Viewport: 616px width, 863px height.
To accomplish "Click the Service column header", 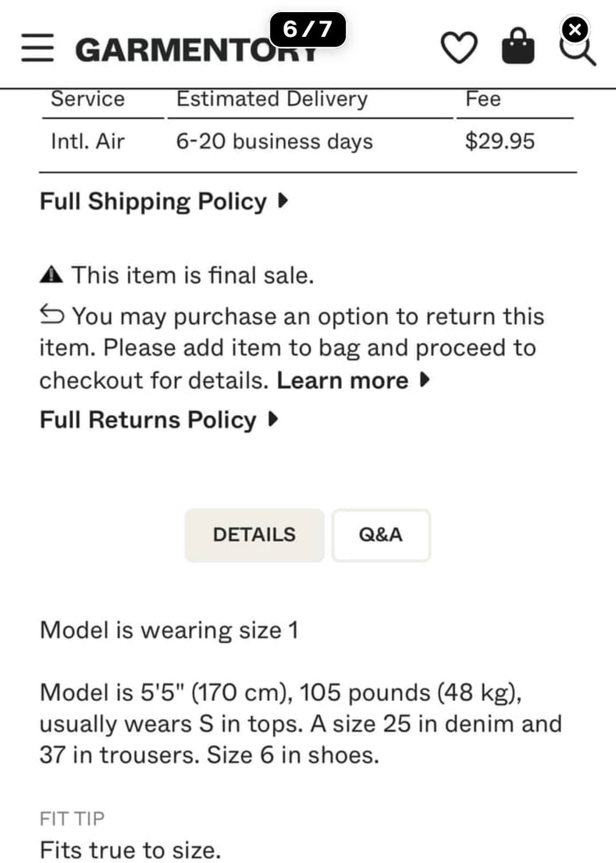I will pos(87,99).
